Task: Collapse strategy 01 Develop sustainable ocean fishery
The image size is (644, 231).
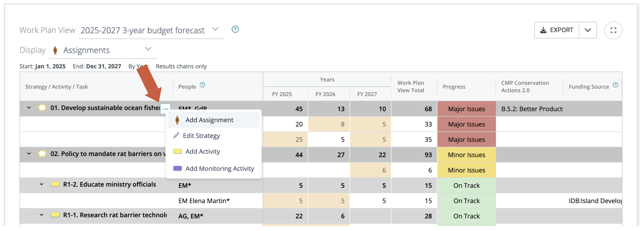Action: tap(29, 108)
